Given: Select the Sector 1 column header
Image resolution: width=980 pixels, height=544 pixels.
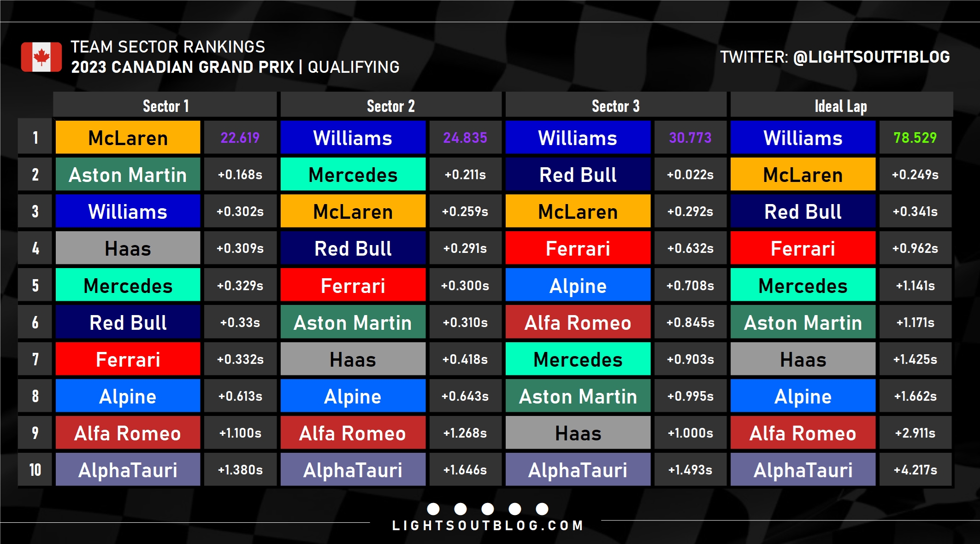Looking at the screenshot, I should [165, 106].
